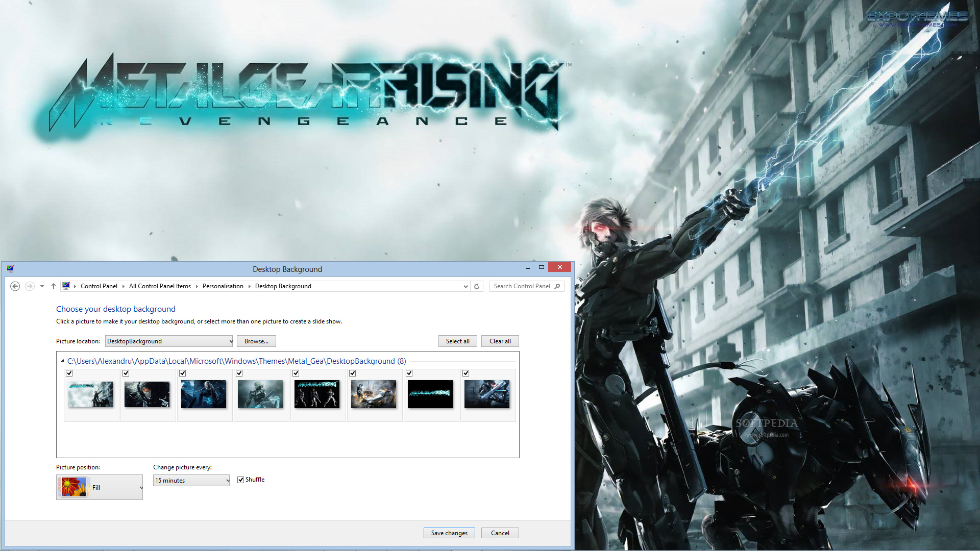Open the recent locations dropdown arrow
The width and height of the screenshot is (980, 551).
(x=42, y=286)
